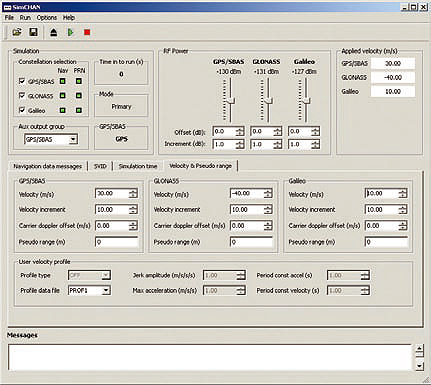Image resolution: width=431 pixels, height=385 pixels.
Task: Open the Profile type dropdown
Action: click(106, 275)
